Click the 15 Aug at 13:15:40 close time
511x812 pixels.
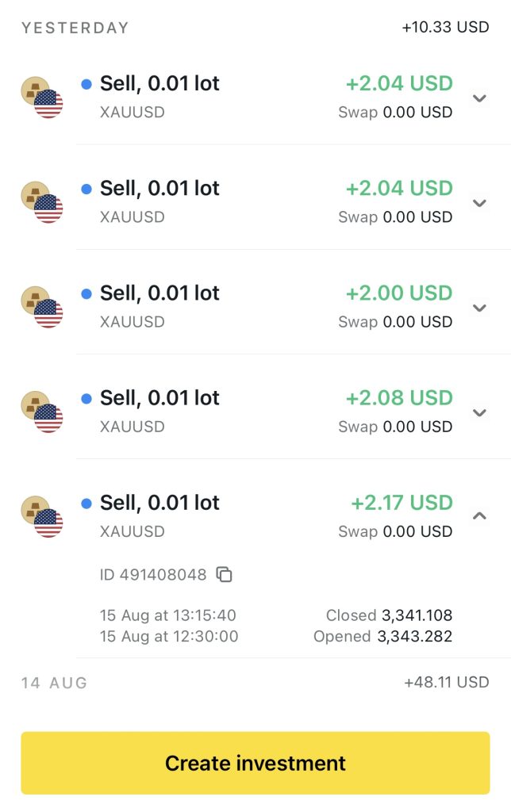pos(168,615)
